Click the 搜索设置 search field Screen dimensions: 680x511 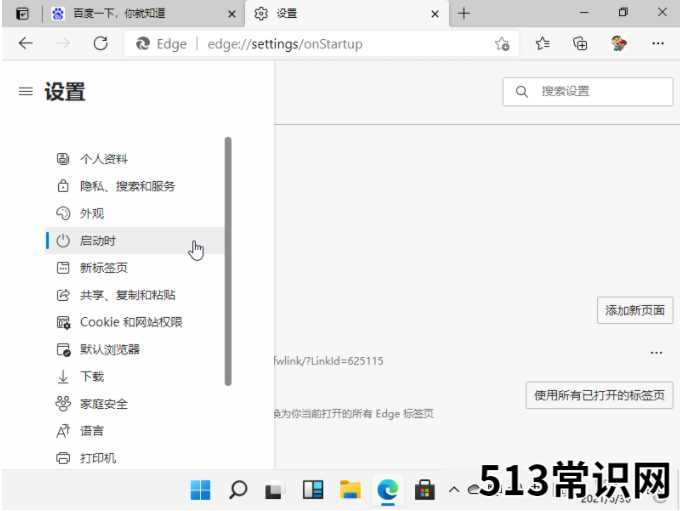pyautogui.click(x=588, y=92)
